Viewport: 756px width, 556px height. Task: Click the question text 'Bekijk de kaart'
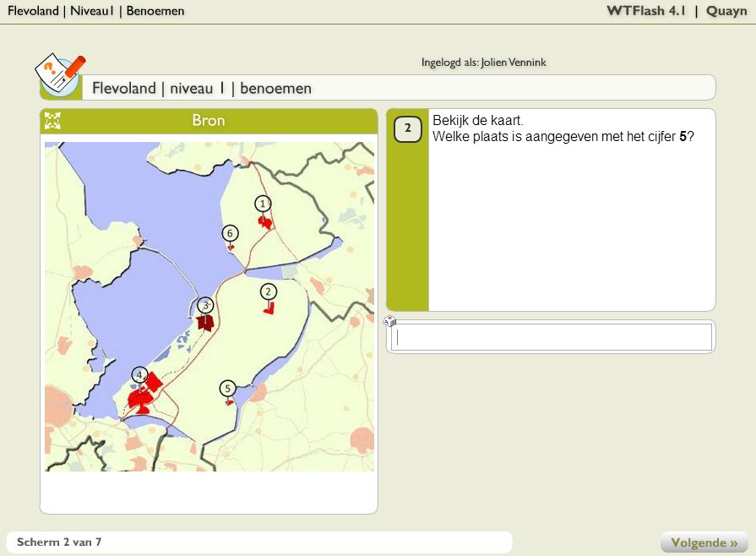click(x=478, y=122)
